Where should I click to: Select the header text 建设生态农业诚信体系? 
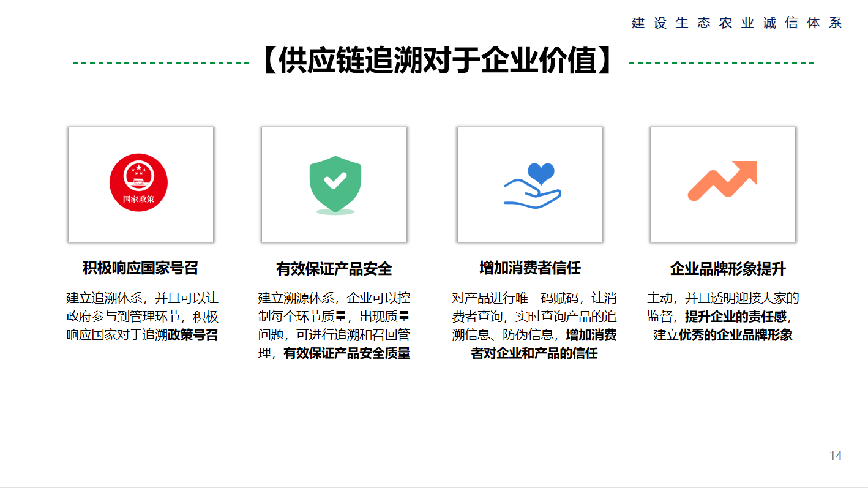(x=737, y=23)
